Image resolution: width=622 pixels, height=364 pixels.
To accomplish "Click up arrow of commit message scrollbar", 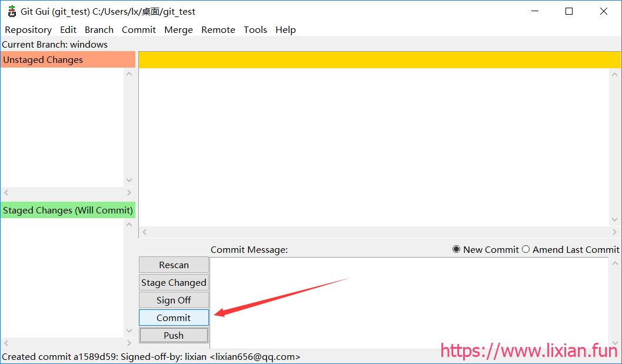I will 615,263.
